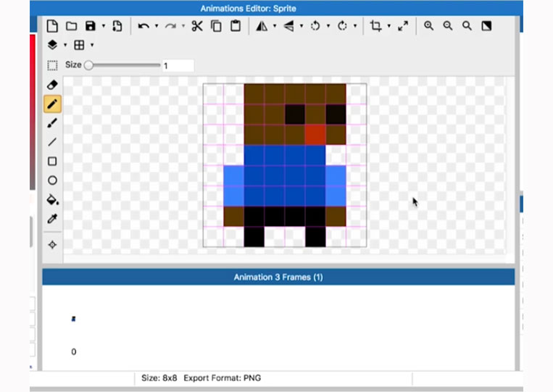Screen dimensions: 553x392
Task: Rotate sprite counter-clockwise
Action: pyautogui.click(x=315, y=26)
